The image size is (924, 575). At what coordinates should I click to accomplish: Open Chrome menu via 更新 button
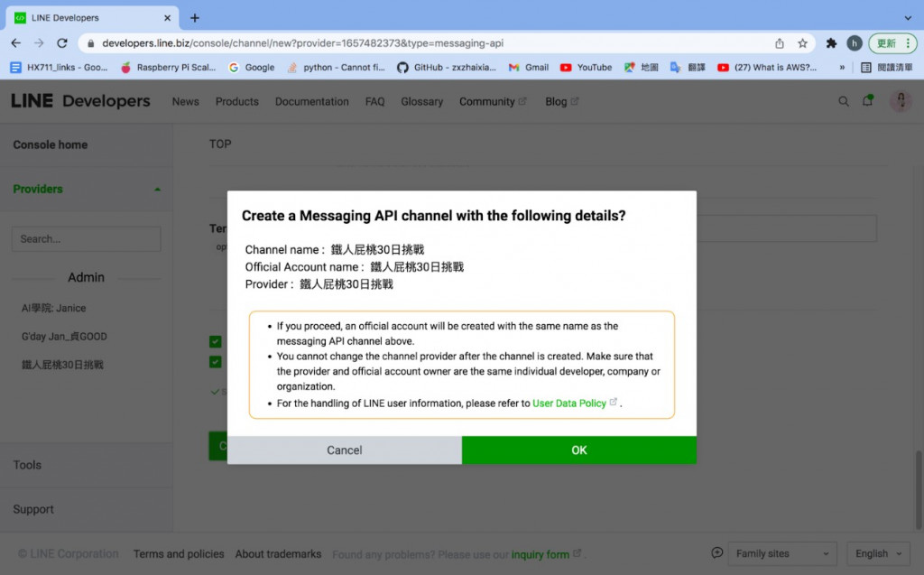click(892, 43)
